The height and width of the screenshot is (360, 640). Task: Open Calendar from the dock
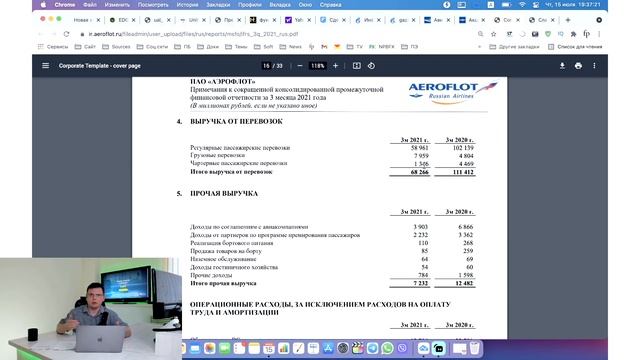tap(269, 348)
